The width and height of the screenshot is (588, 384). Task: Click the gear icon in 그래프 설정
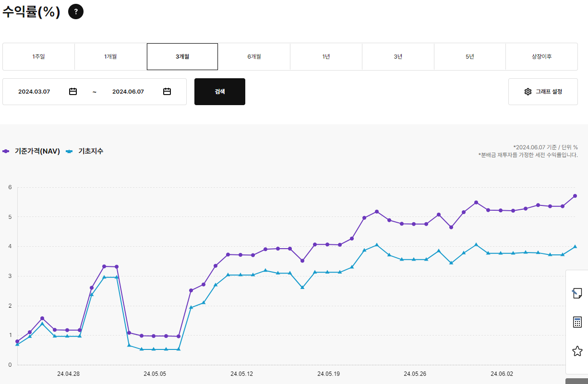point(528,91)
